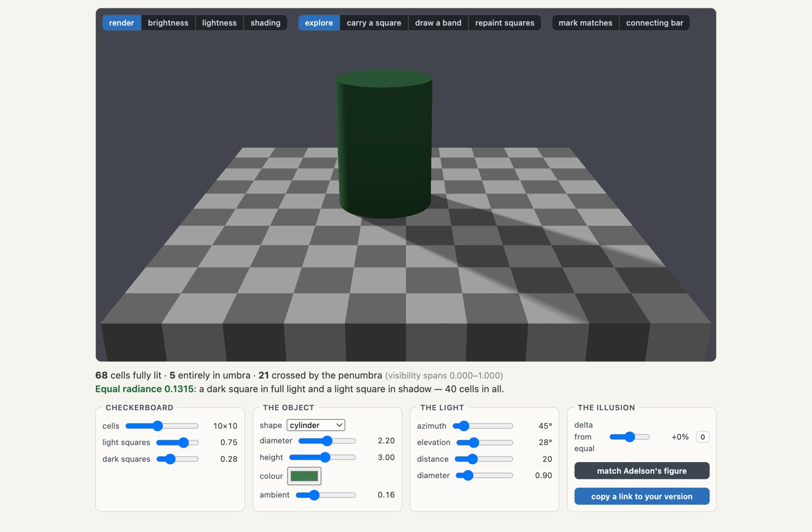
Task: Show the shading view tab
Action: [265, 23]
